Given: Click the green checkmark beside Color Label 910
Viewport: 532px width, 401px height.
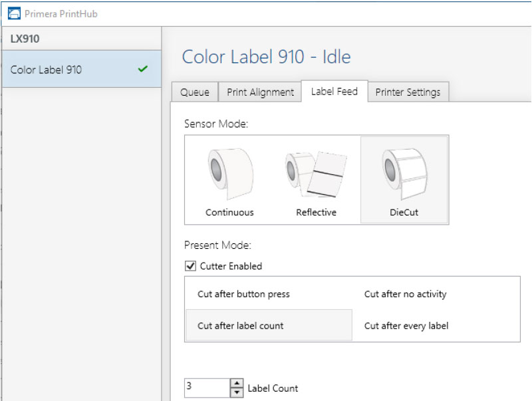Looking at the screenshot, I should point(143,69).
